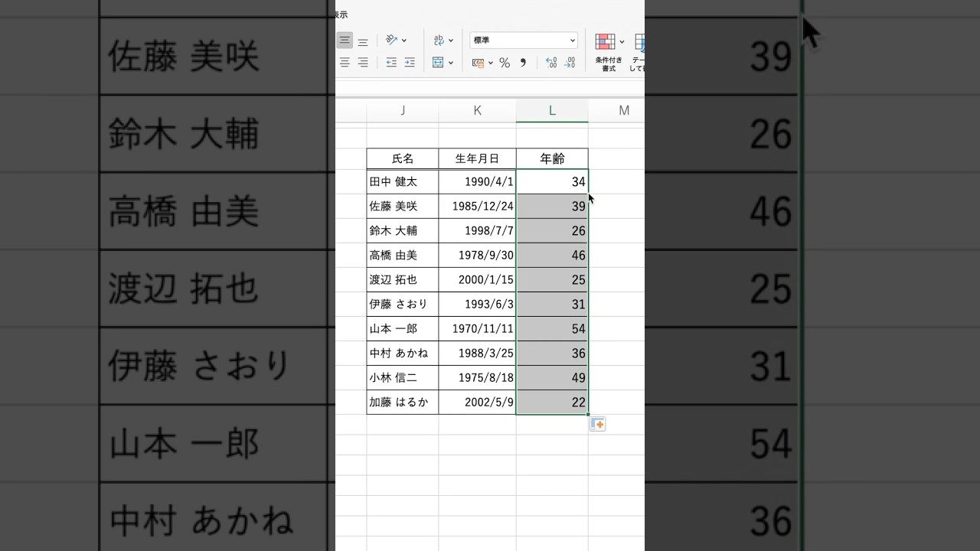Image resolution: width=980 pixels, height=551 pixels.
Task: Expand the merge cells dropdown arrow
Action: click(451, 63)
